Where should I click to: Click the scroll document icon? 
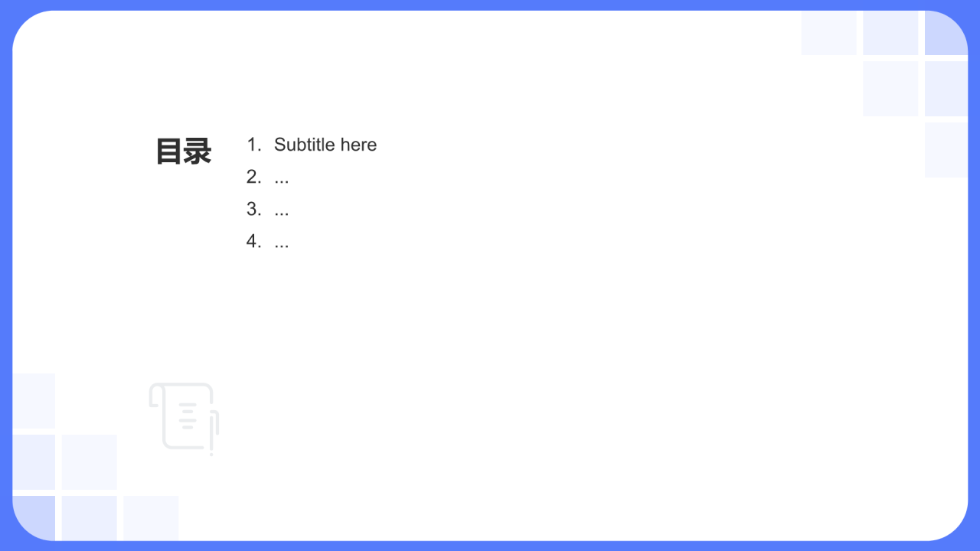pos(184,417)
